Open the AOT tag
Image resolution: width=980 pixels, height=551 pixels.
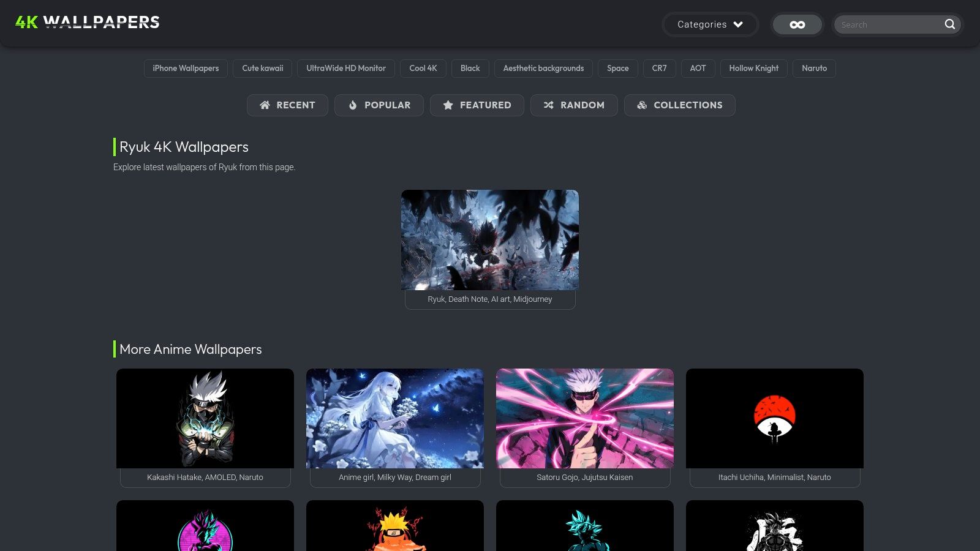pos(698,69)
